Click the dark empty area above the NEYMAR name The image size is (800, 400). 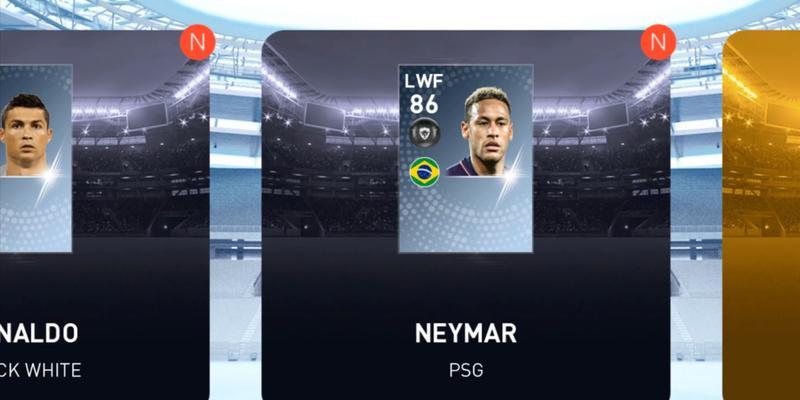[465, 286]
